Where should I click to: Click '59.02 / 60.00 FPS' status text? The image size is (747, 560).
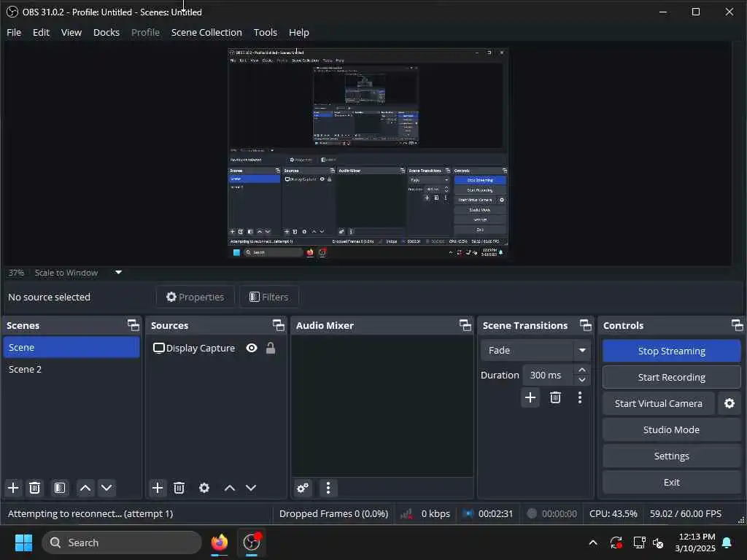686,513
